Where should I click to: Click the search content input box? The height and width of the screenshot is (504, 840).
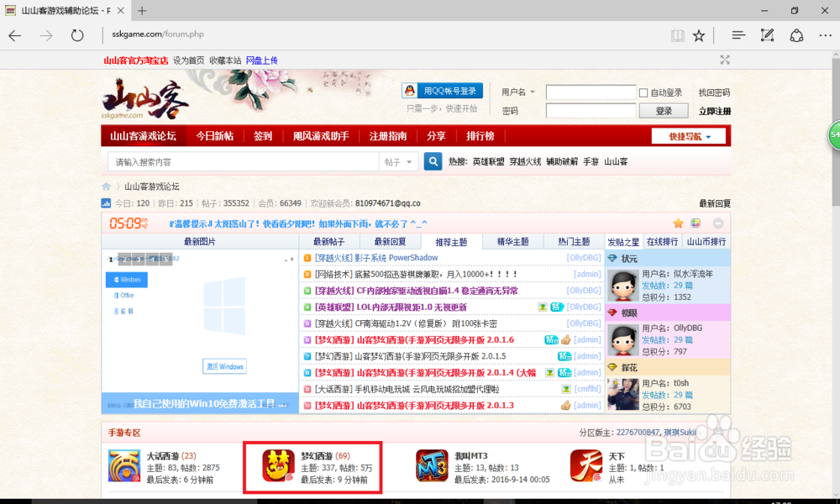click(x=244, y=162)
